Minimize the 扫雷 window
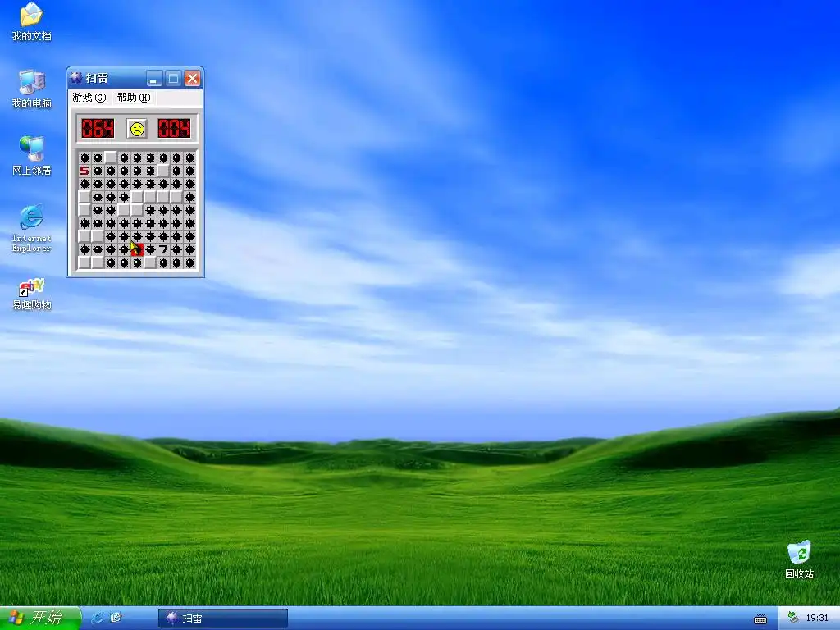The height and width of the screenshot is (630, 840). (x=154, y=79)
